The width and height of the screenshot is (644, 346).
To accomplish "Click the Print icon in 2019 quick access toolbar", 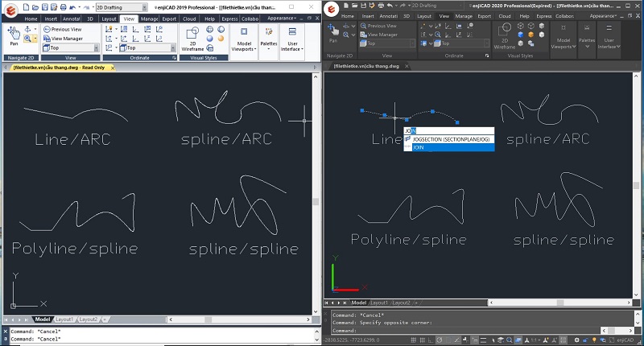I will 63,7.
